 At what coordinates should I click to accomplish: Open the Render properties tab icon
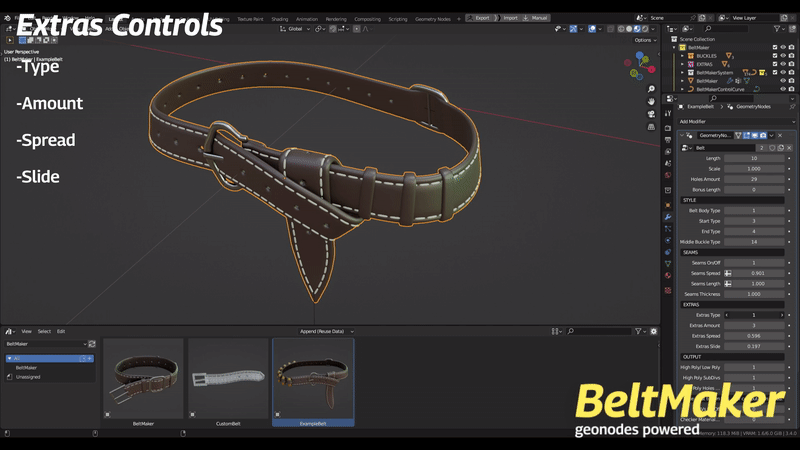(668, 128)
